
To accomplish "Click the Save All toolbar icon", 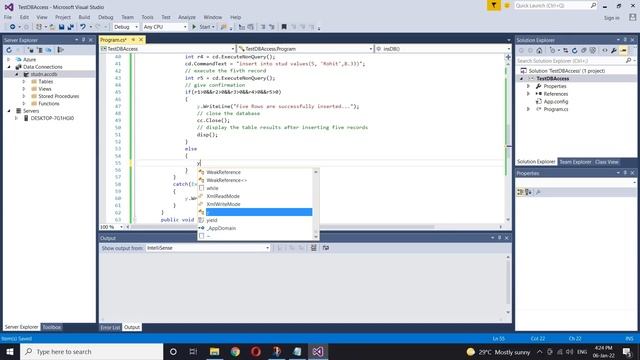I will coord(70,27).
